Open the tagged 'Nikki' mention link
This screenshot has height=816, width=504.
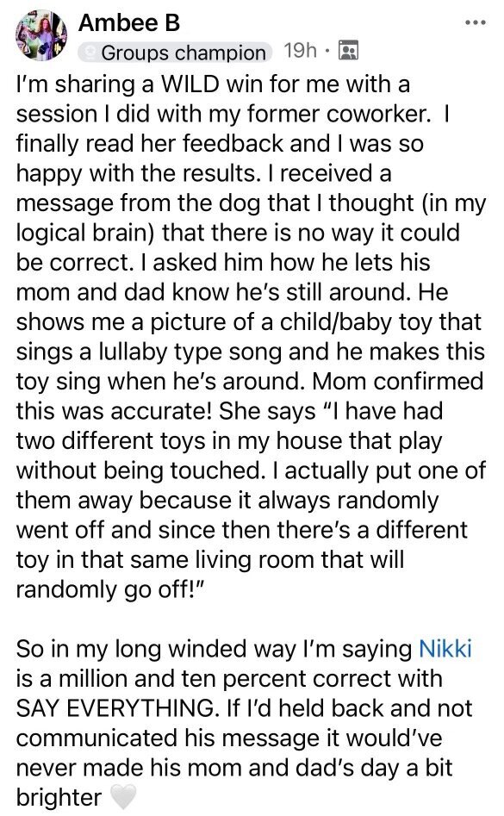tap(445, 649)
